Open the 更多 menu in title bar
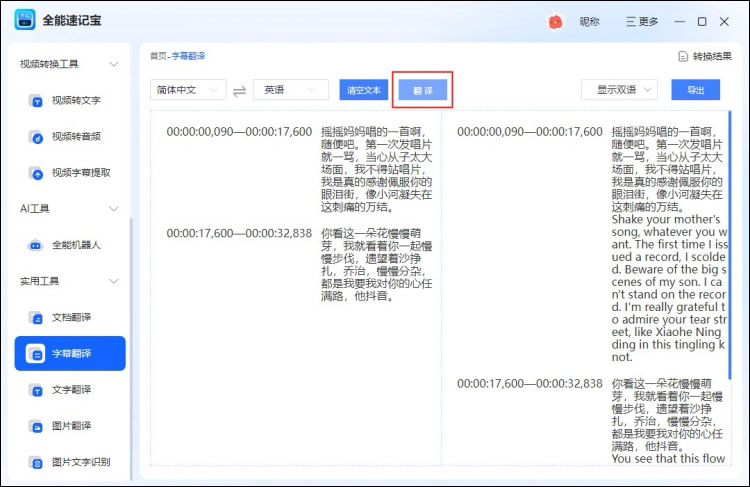 [x=642, y=21]
